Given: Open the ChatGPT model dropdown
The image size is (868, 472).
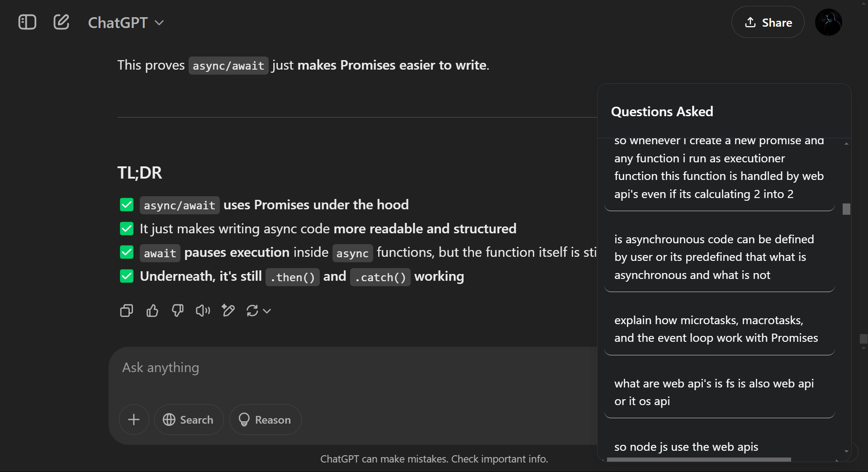Looking at the screenshot, I should coord(126,23).
